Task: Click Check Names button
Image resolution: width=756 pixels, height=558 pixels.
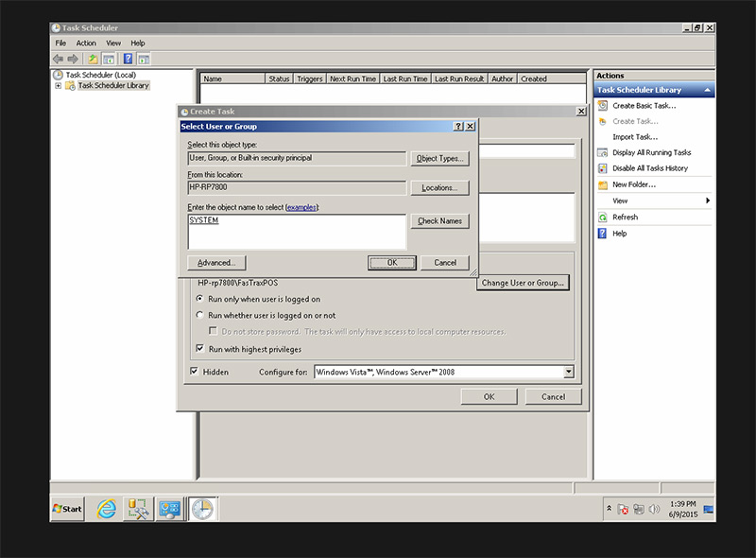Action: 439,221
